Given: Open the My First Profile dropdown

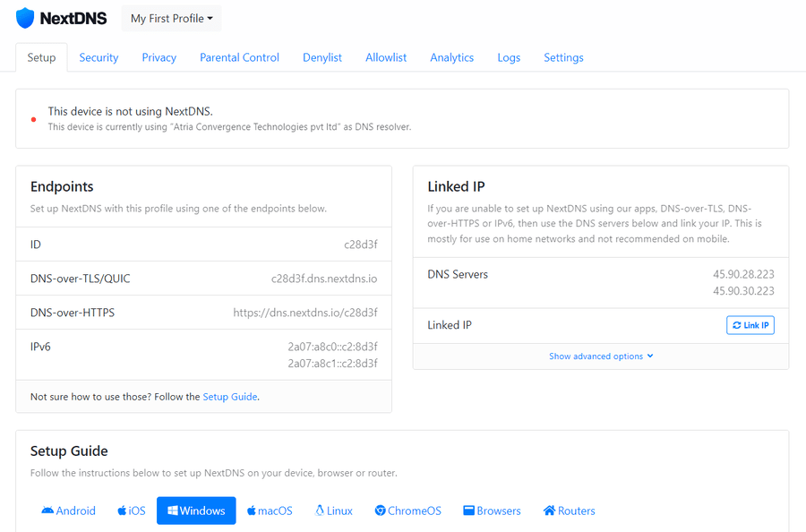Looking at the screenshot, I should click(172, 19).
